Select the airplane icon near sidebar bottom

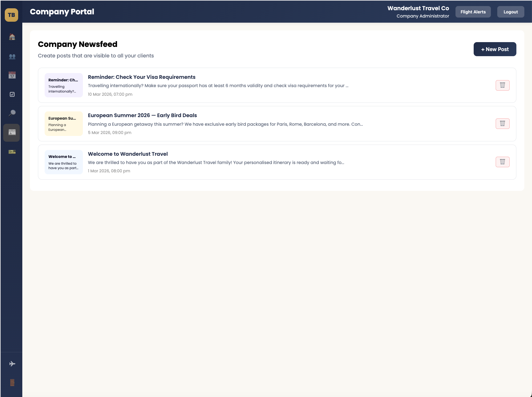click(x=12, y=363)
